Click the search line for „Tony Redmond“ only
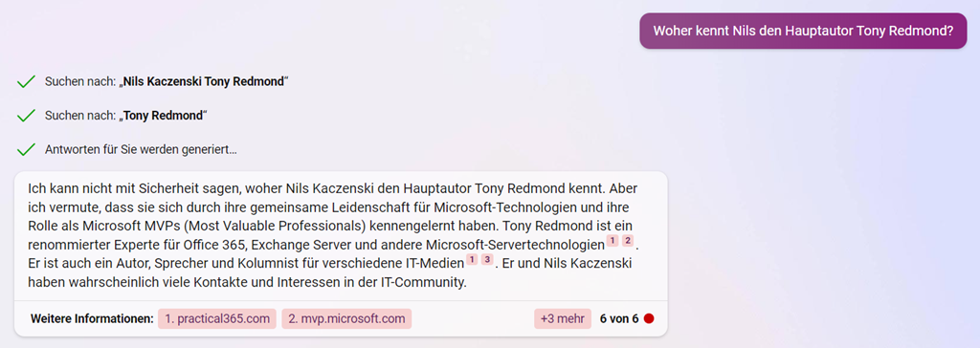The image size is (980, 348). 125,116
